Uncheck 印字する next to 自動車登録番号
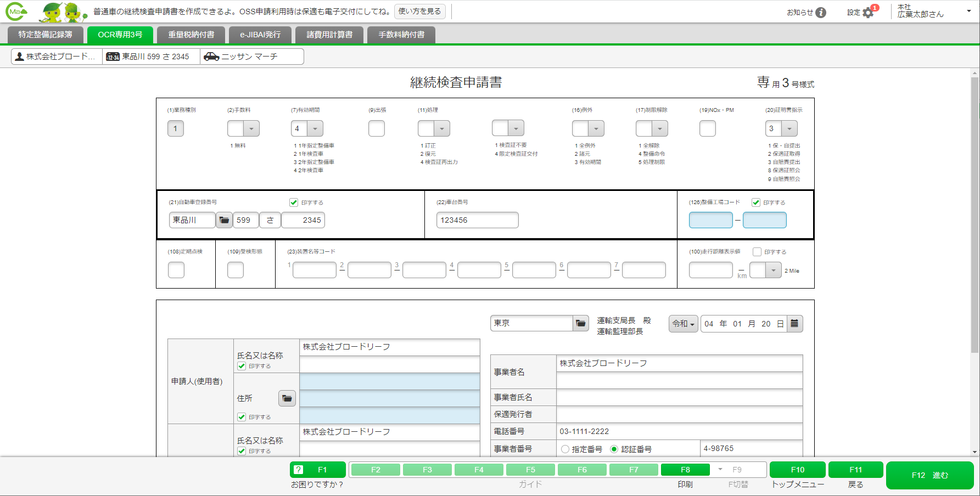Viewport: 980px width, 496px height. (x=294, y=202)
